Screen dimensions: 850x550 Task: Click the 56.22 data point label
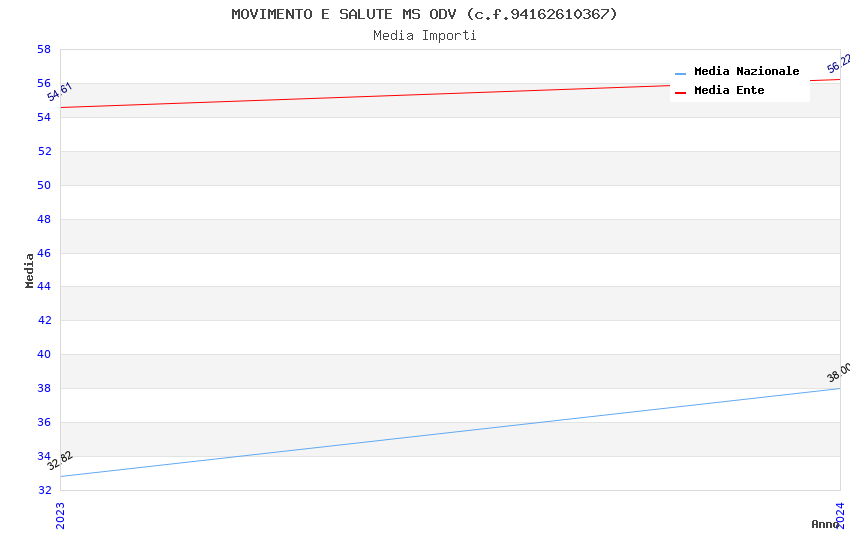click(x=839, y=63)
